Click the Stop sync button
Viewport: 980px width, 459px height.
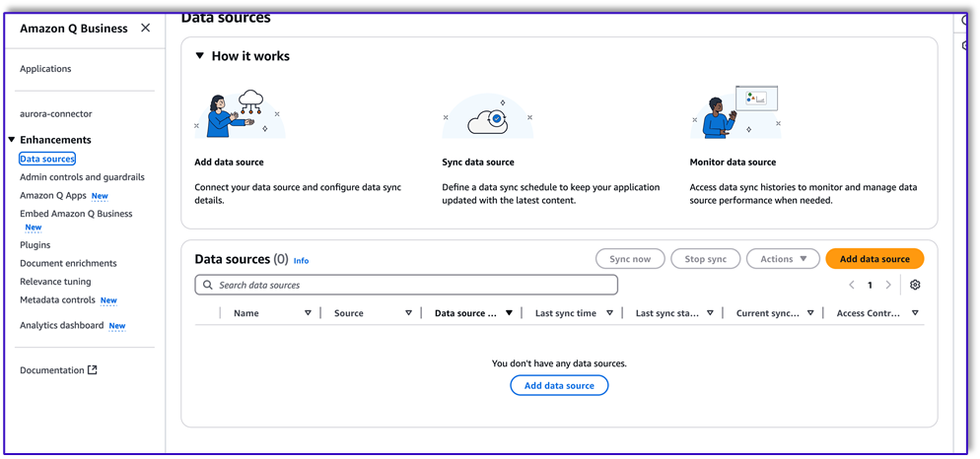(x=706, y=258)
